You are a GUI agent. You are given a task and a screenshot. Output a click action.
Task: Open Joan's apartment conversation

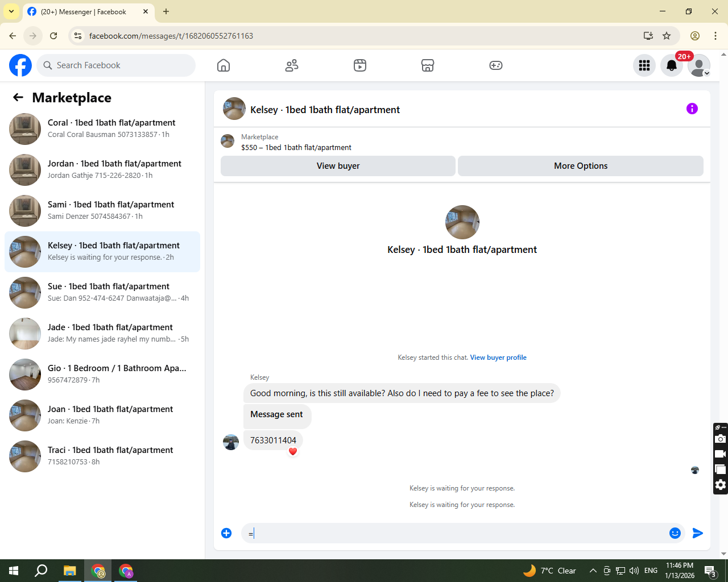pos(102,415)
